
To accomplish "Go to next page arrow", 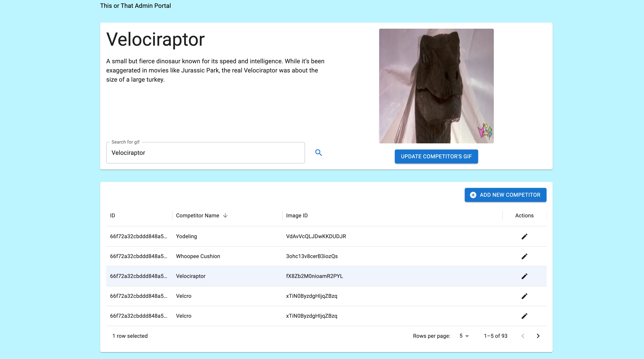I will (x=538, y=336).
